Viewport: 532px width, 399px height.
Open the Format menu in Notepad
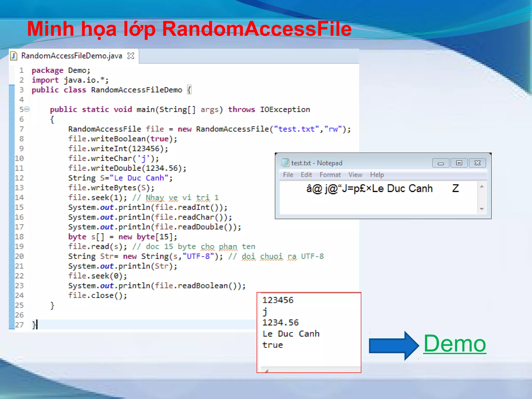pos(330,175)
